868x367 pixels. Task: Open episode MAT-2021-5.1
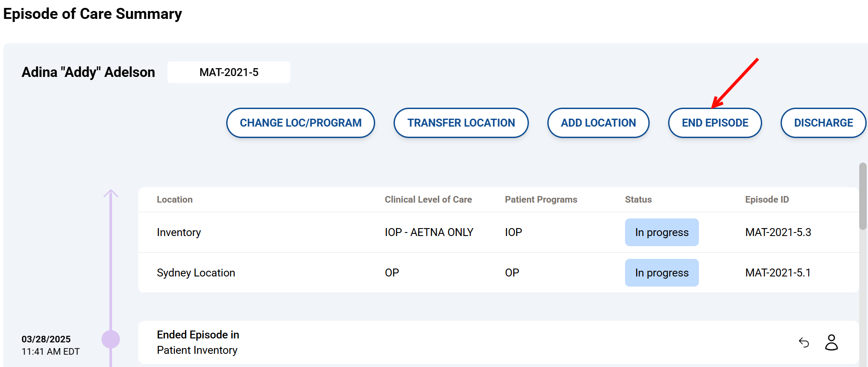pos(778,273)
